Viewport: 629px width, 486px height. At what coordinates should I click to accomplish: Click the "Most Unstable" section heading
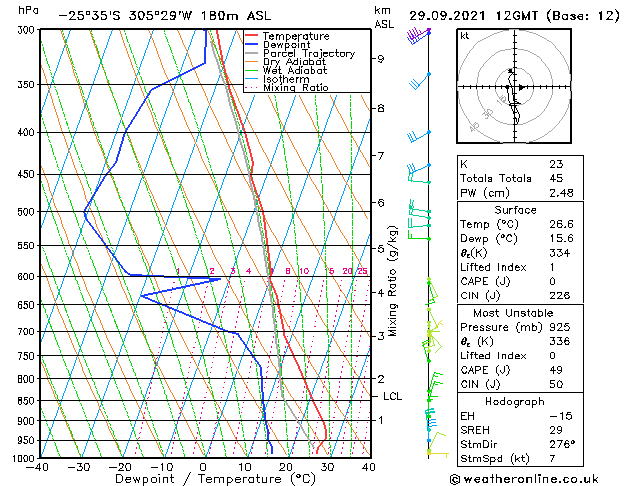513,313
